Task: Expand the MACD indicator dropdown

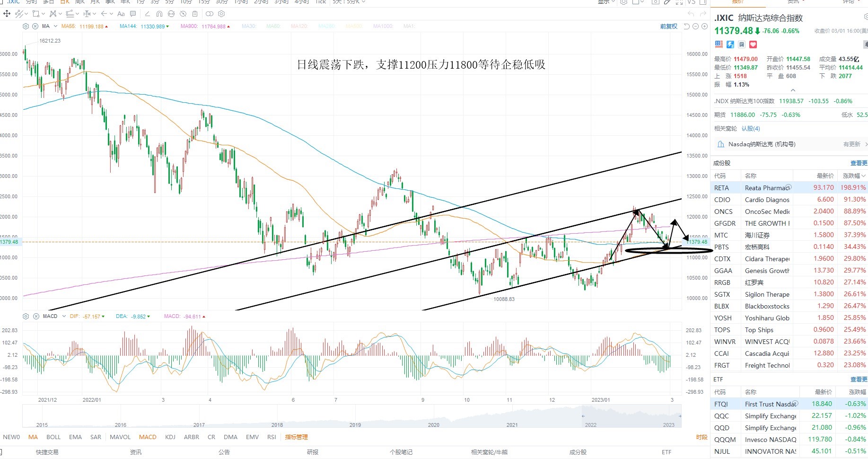Action: [x=64, y=316]
